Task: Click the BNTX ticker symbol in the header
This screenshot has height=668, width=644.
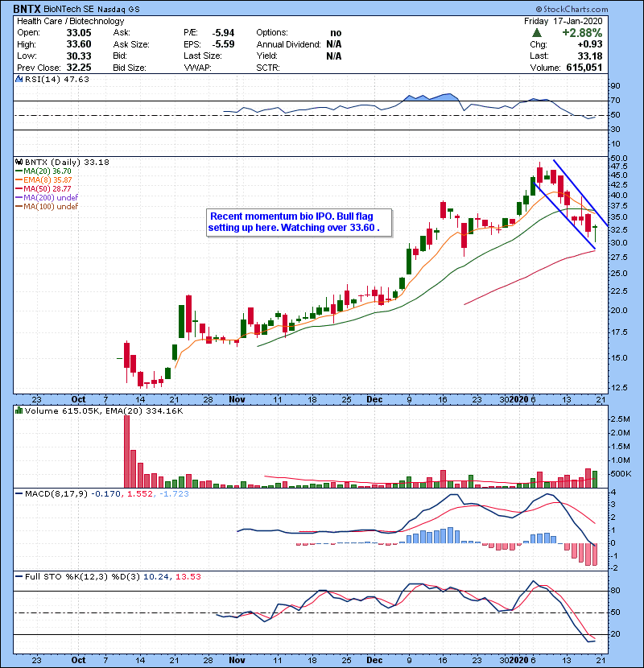Action: coord(27,9)
